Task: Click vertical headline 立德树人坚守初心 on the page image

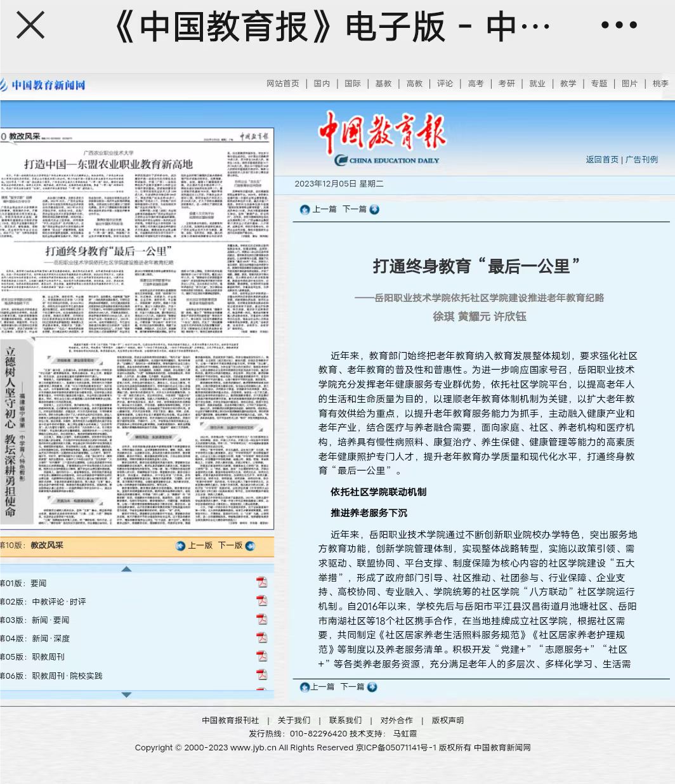Action: click(10, 388)
